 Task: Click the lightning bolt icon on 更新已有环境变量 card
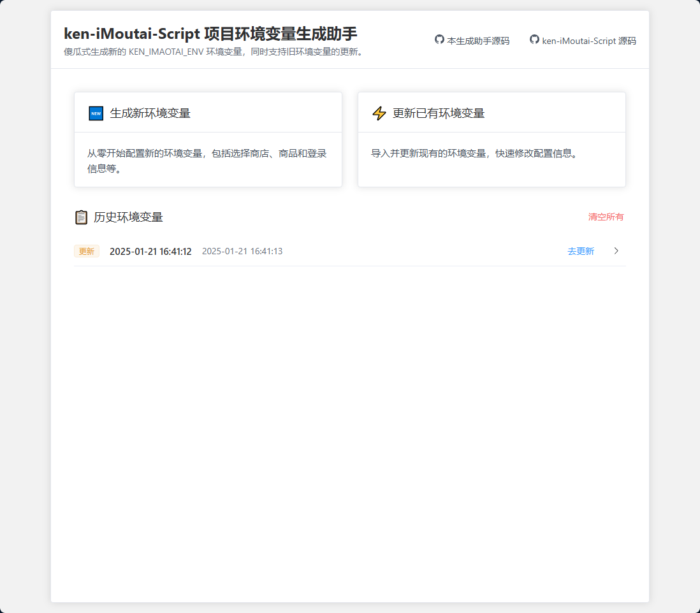click(x=379, y=113)
